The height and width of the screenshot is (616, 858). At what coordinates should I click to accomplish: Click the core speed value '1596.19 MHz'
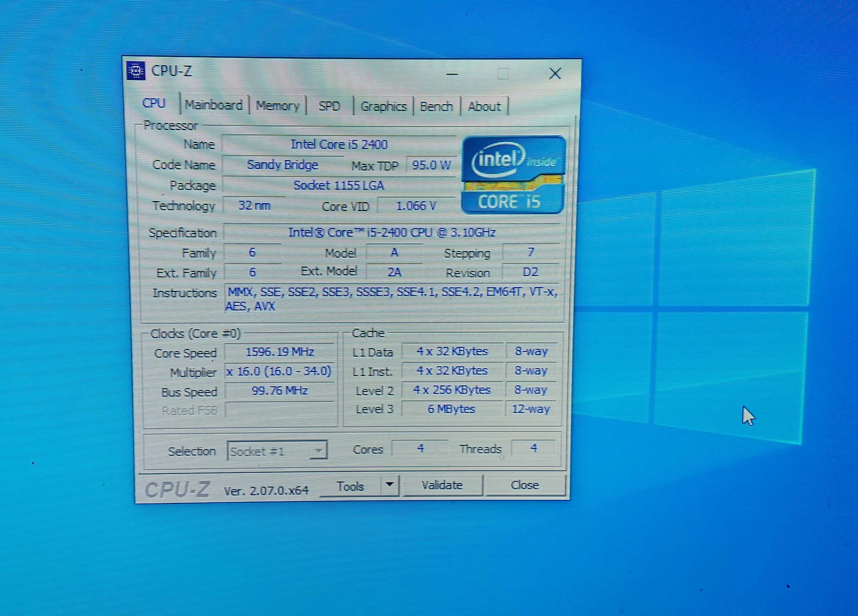280,352
